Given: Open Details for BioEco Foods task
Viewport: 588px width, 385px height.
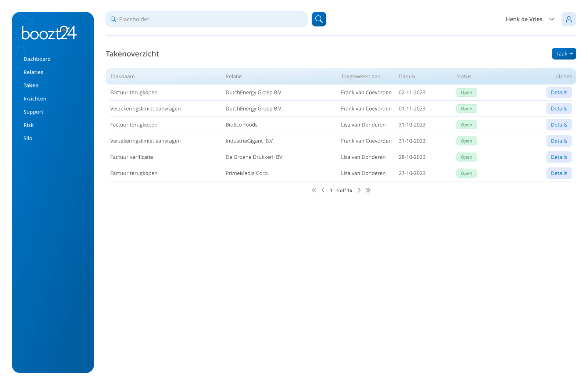Looking at the screenshot, I should [559, 125].
